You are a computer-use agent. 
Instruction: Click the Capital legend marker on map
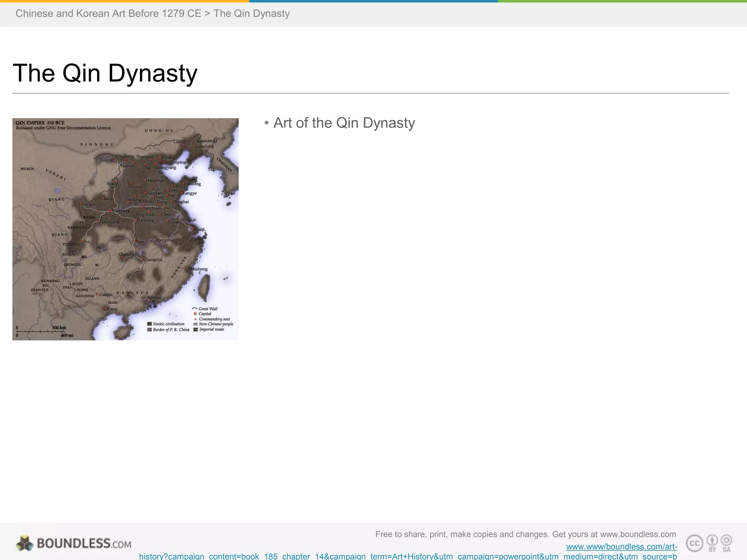click(196, 314)
